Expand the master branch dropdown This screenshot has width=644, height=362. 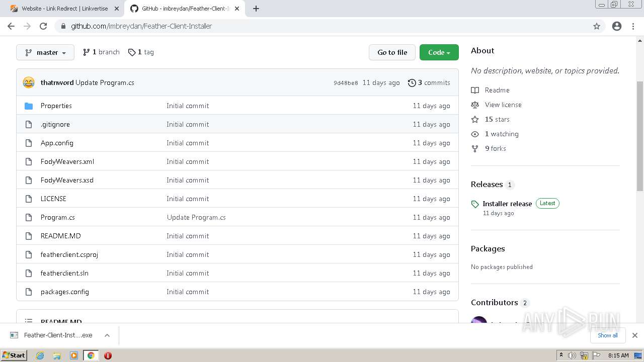coord(45,52)
